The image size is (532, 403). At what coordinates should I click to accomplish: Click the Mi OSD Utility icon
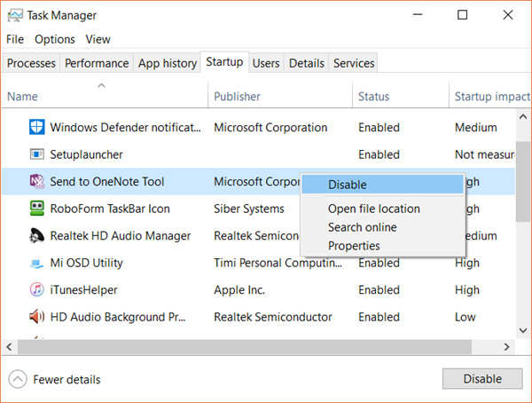36,263
